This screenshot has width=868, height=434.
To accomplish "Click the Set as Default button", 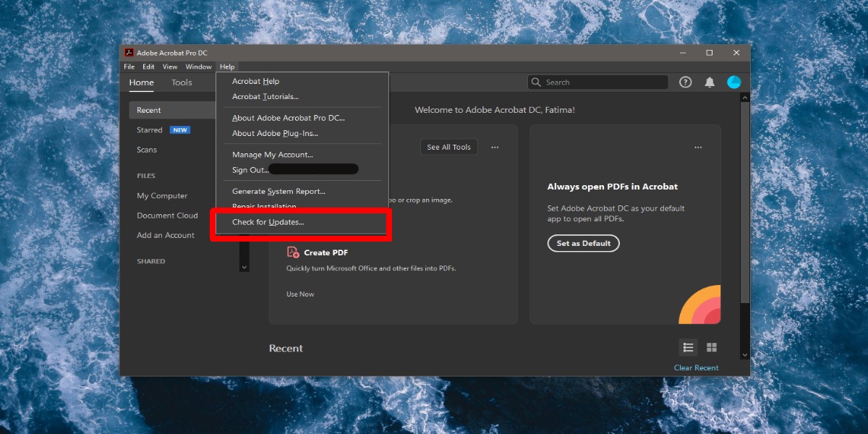I will click(x=584, y=244).
